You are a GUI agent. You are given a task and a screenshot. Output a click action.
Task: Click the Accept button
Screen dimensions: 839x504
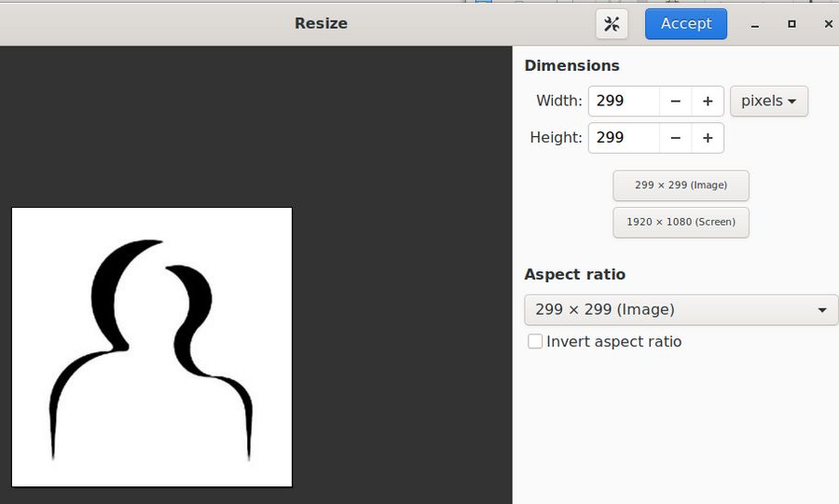685,24
